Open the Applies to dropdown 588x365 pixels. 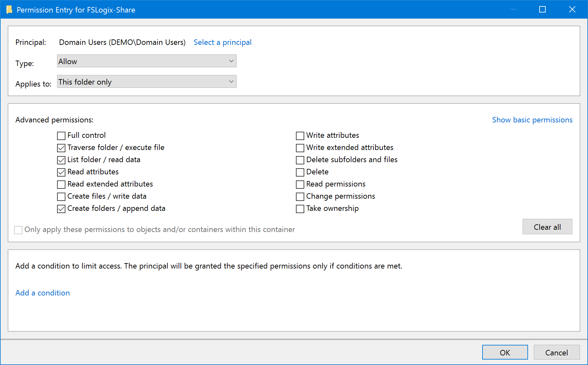coord(146,81)
